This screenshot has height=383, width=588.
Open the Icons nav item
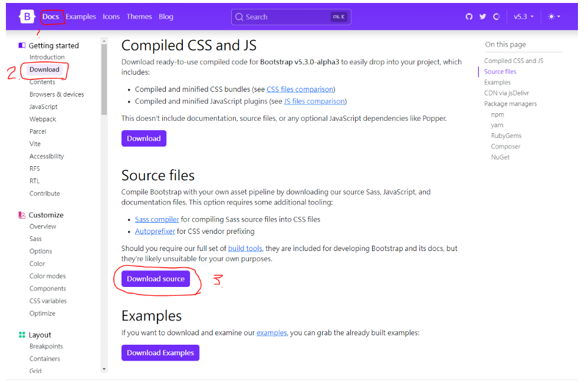pyautogui.click(x=111, y=17)
